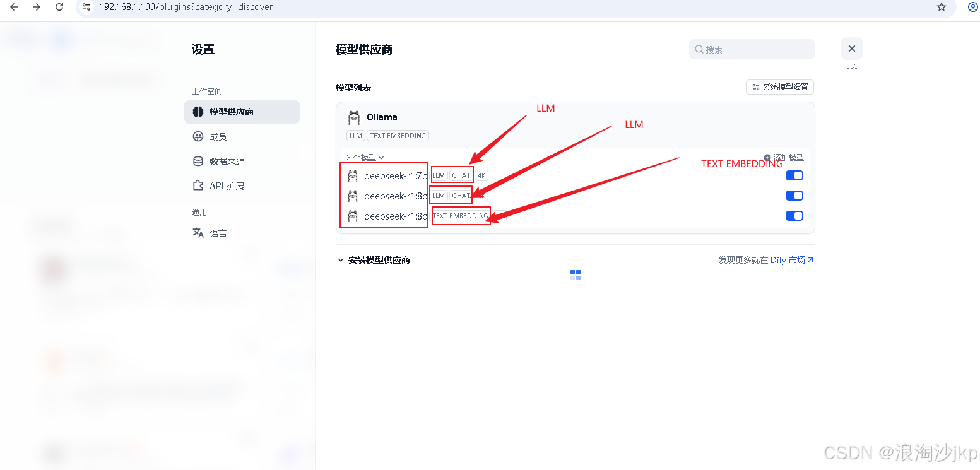The width and height of the screenshot is (980, 470).
Task: Disable the deepseek-r1:8b text embedding toggle
Action: [794, 216]
